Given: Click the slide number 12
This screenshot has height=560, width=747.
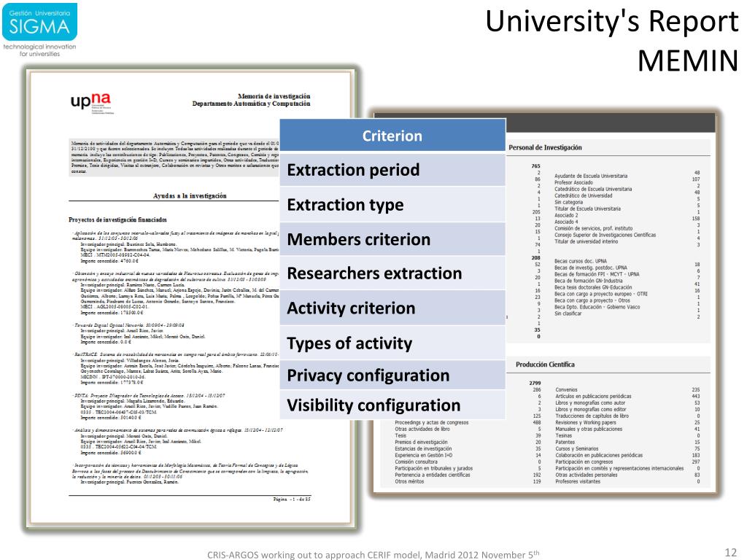Looking at the screenshot, I should (731, 553).
